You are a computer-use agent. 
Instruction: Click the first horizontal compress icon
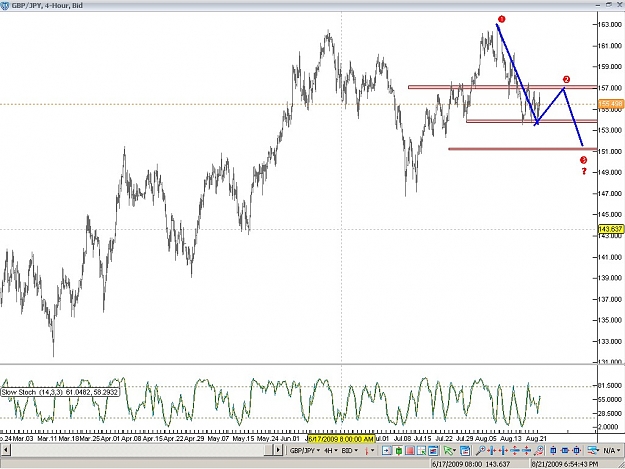pos(491,450)
